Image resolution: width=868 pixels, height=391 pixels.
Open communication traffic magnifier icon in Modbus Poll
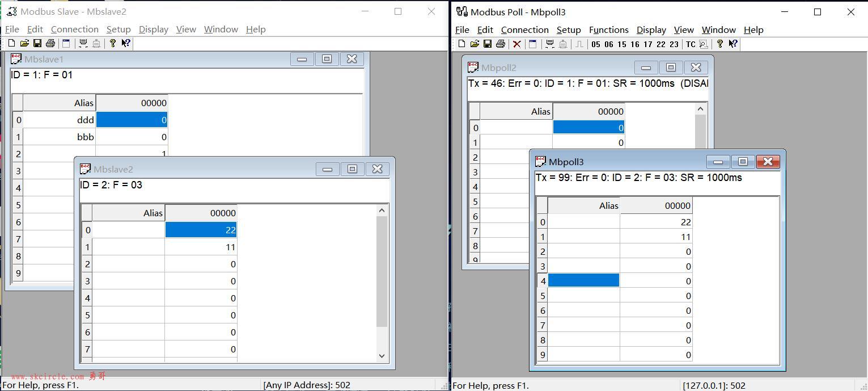click(704, 44)
